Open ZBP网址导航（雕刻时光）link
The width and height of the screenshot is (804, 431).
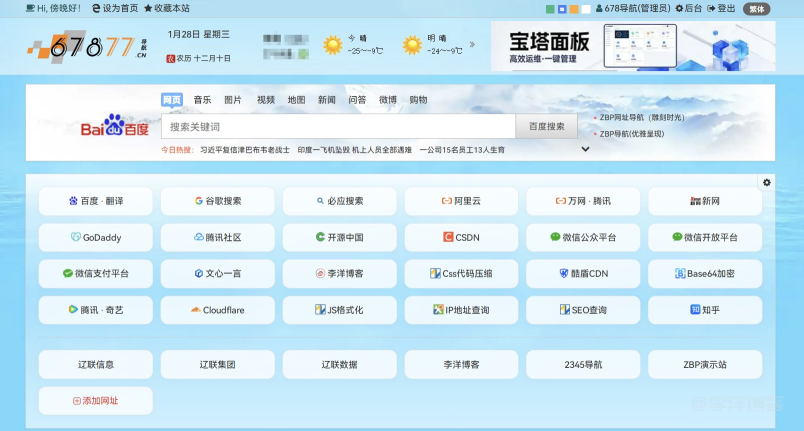pos(642,117)
